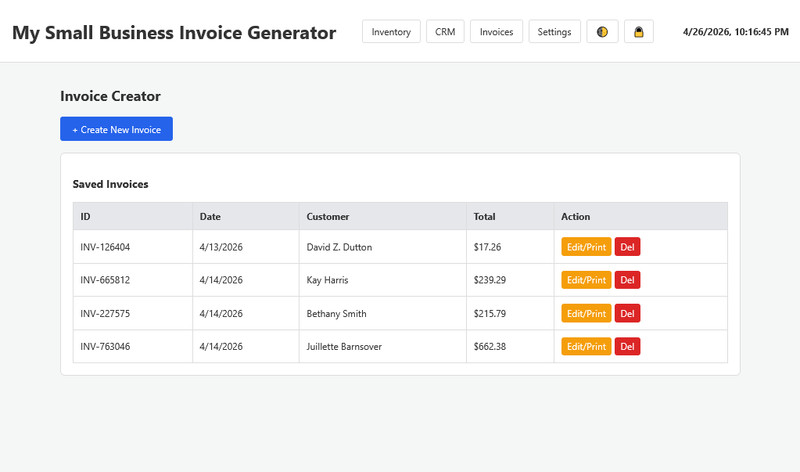This screenshot has width=800, height=472.
Task: Click customer name Juillette Barnsover
Action: pos(344,346)
